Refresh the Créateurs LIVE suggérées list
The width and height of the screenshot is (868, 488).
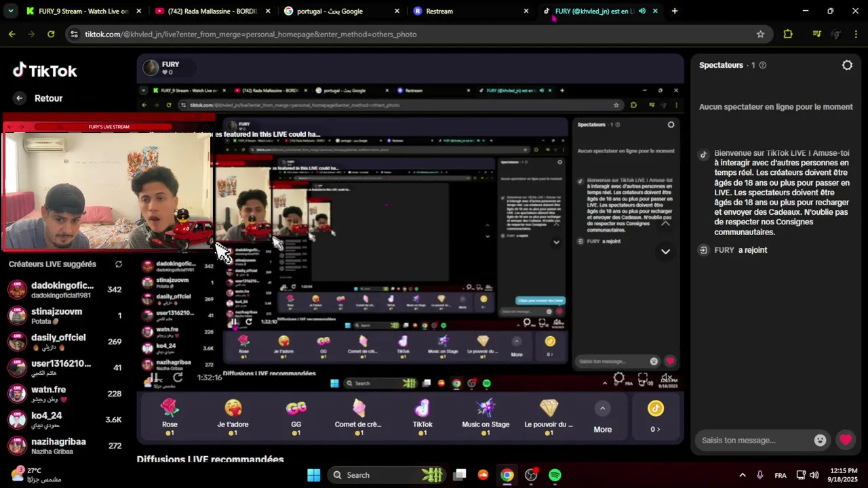click(x=119, y=264)
